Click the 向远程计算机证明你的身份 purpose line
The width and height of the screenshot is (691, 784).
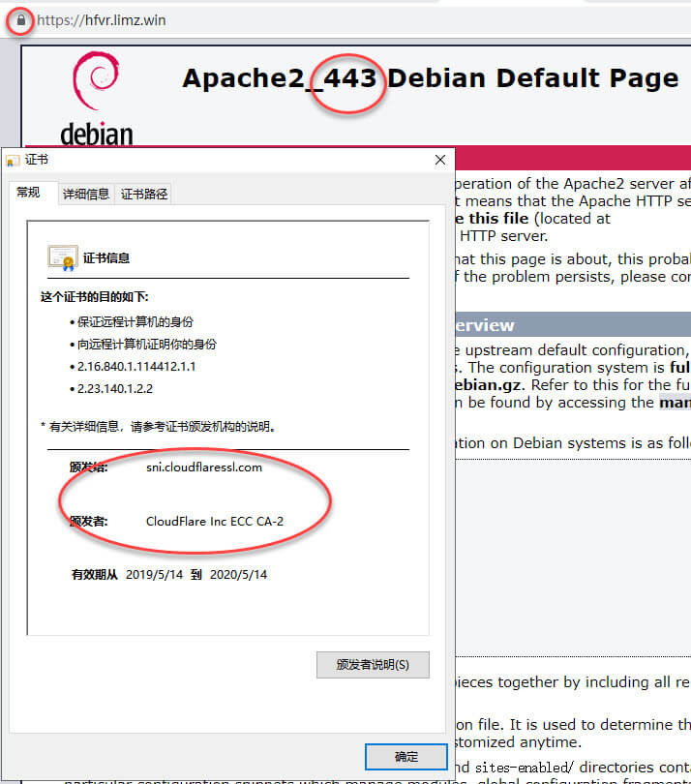click(147, 344)
